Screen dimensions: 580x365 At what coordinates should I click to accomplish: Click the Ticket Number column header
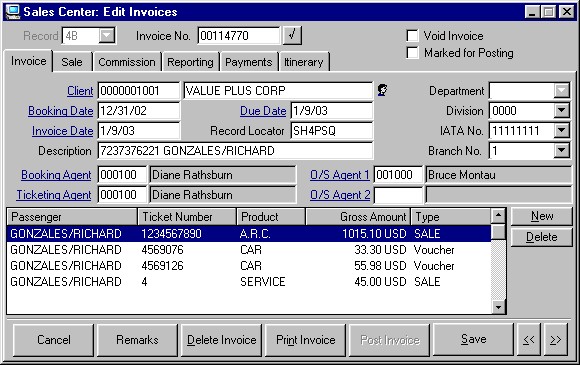[x=187, y=217]
